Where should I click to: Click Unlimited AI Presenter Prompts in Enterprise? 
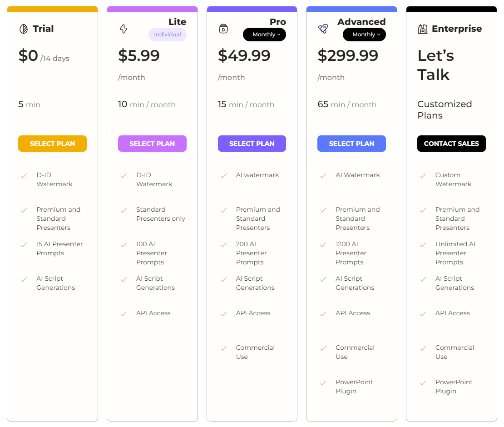pos(455,253)
